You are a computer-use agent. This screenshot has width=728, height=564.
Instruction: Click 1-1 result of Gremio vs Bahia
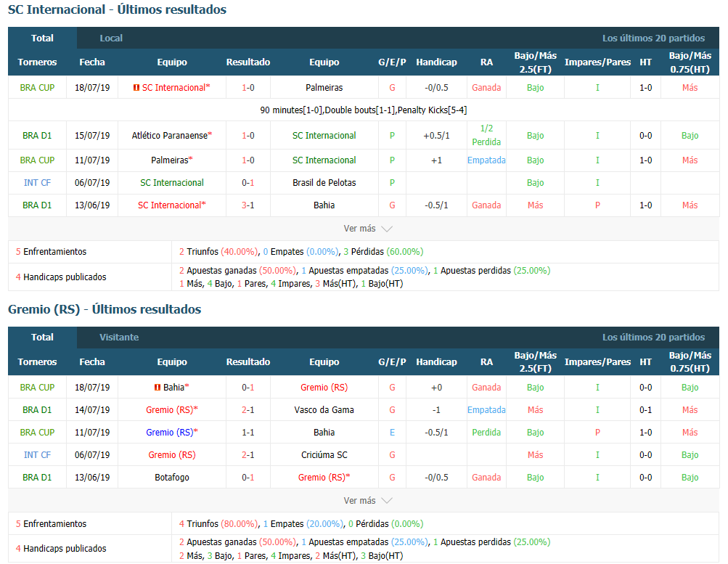click(248, 432)
